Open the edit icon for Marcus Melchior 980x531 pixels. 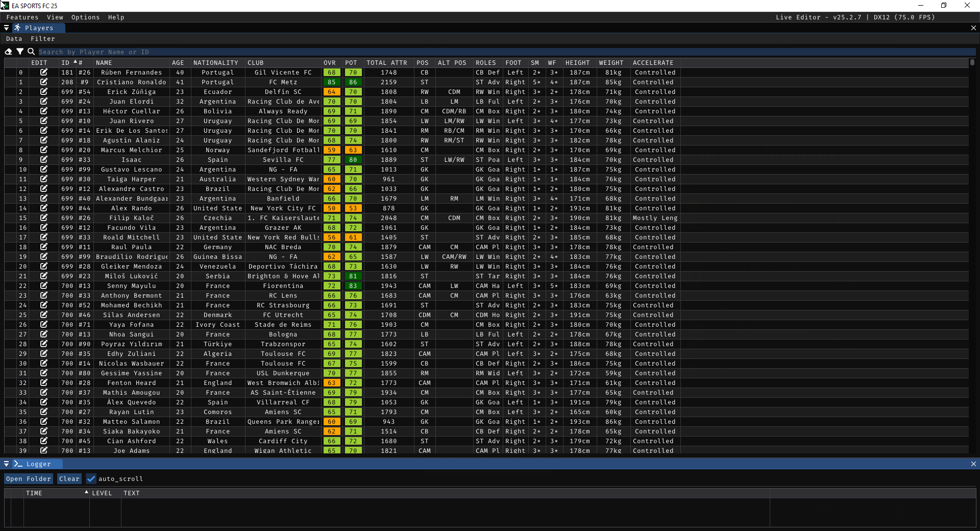coord(44,150)
